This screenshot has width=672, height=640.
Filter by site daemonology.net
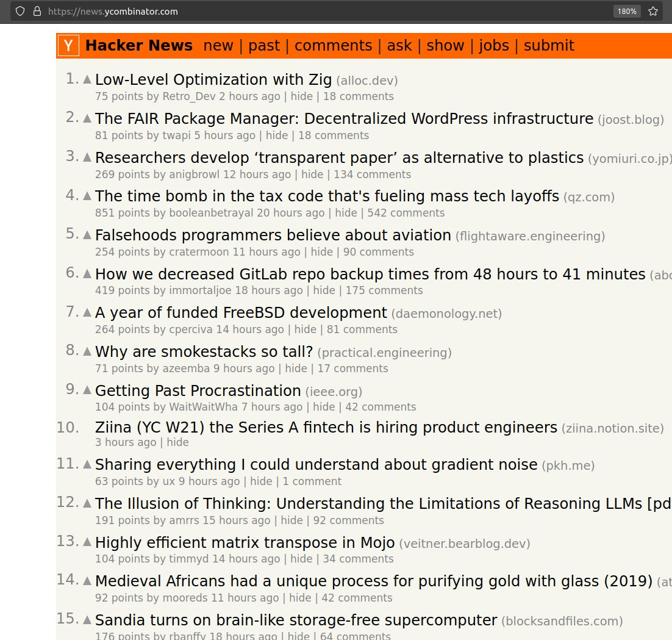click(446, 314)
